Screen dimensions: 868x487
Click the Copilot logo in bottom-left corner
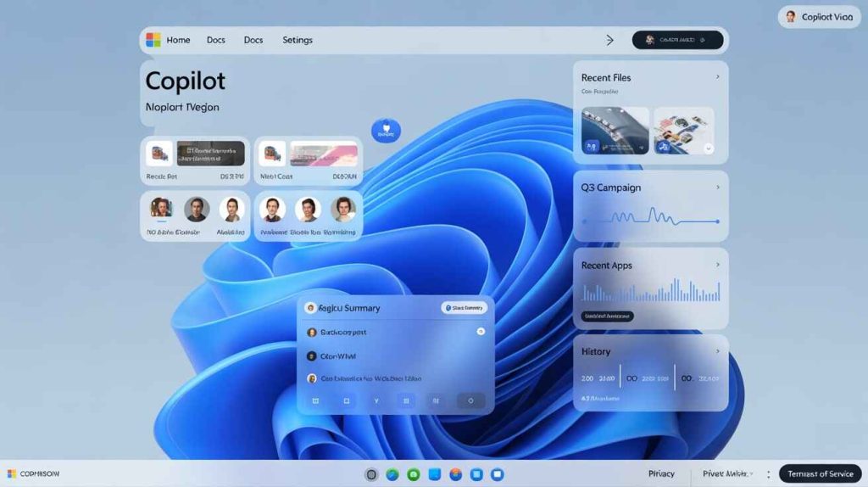12,473
